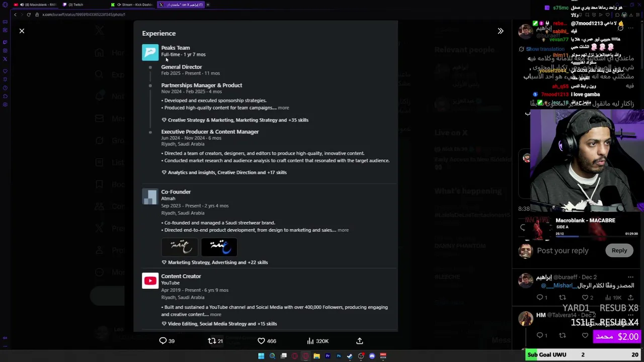Like buraeff's reply with 2 likes

tap(587, 298)
